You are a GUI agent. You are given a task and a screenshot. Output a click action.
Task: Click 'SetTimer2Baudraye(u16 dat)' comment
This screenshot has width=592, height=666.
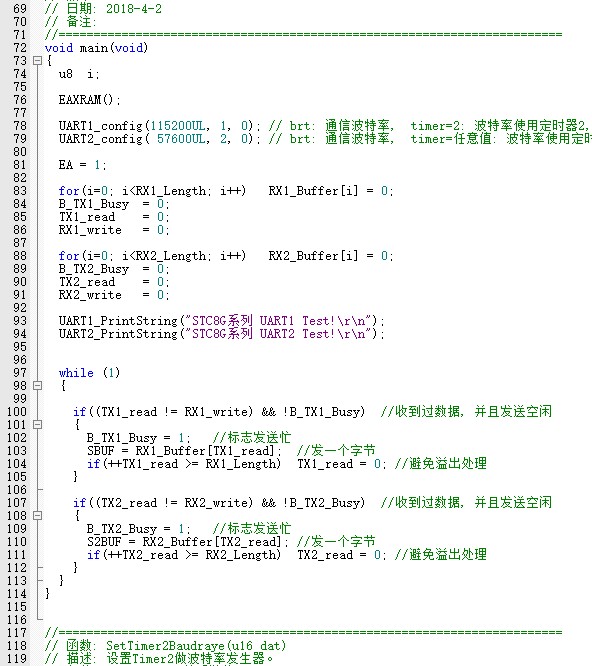point(196,646)
